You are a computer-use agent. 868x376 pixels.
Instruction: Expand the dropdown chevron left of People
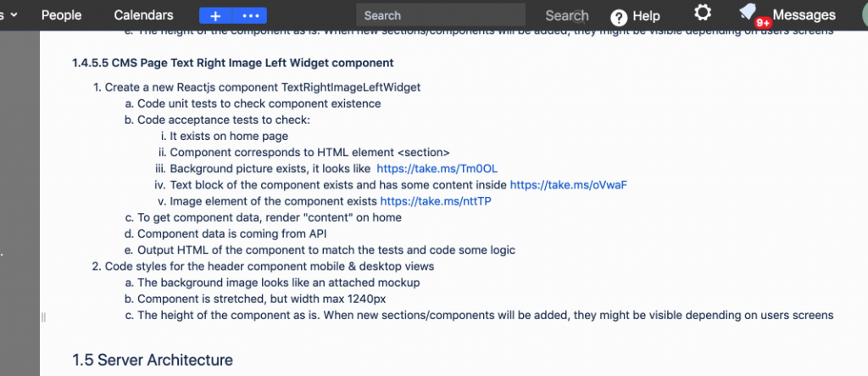14,15
